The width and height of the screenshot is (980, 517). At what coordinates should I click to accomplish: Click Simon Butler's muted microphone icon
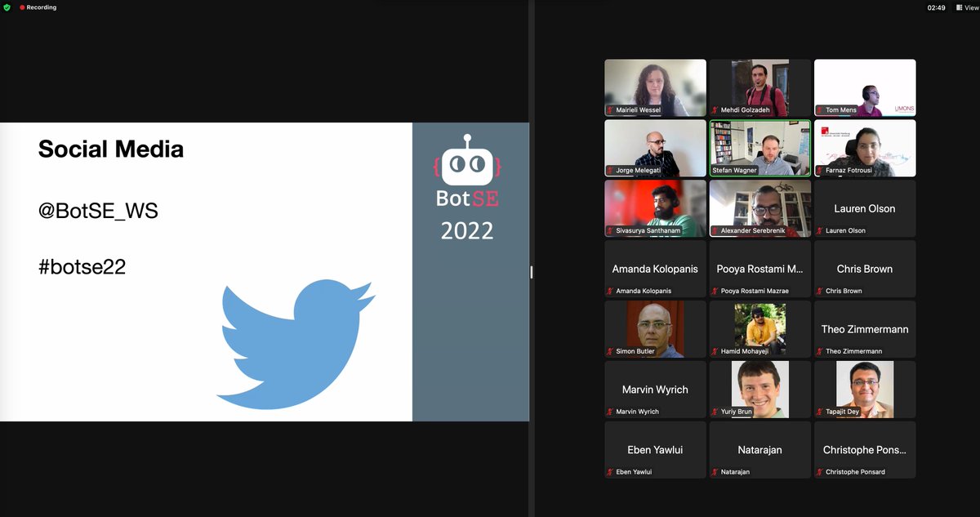pyautogui.click(x=609, y=352)
